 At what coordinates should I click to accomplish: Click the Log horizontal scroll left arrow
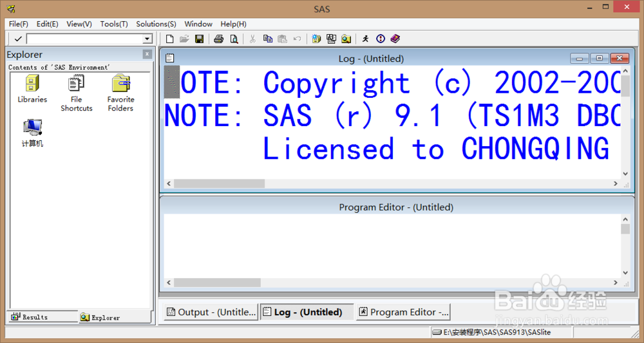pos(169,184)
